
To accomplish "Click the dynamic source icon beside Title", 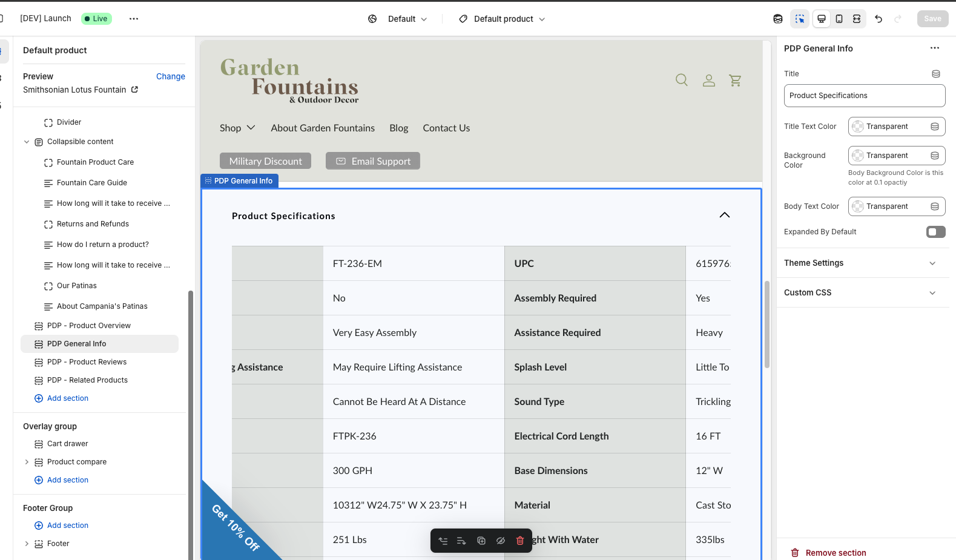I will [935, 74].
